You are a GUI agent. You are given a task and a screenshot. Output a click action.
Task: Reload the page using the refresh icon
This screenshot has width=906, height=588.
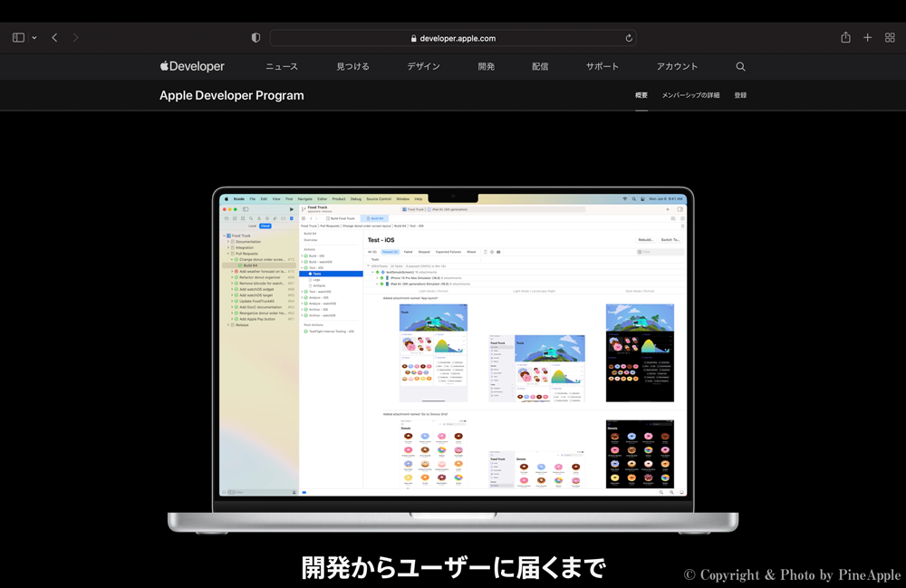[x=629, y=37]
